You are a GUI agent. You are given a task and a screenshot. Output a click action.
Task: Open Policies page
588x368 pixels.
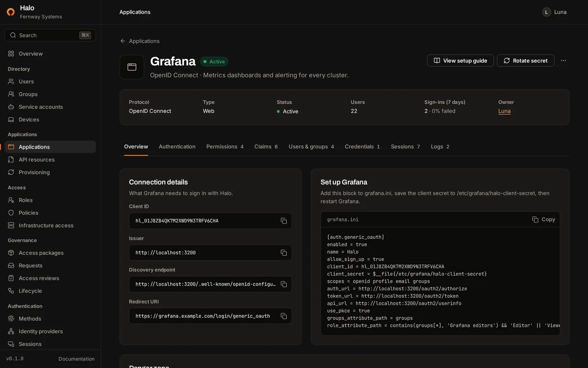click(x=50, y=213)
